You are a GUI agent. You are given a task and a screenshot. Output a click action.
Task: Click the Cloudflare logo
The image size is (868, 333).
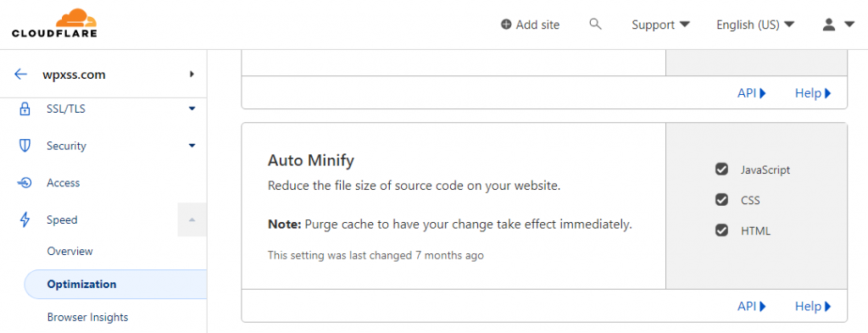pyautogui.click(x=54, y=24)
